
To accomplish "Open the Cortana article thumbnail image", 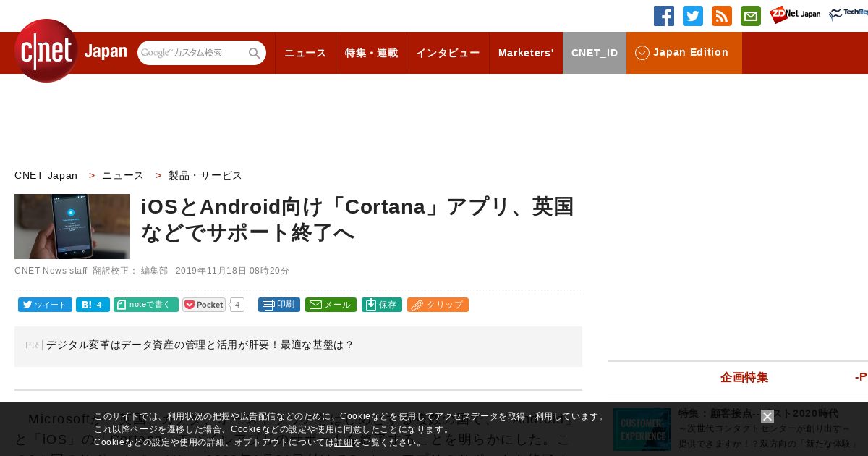I will click(x=72, y=227).
